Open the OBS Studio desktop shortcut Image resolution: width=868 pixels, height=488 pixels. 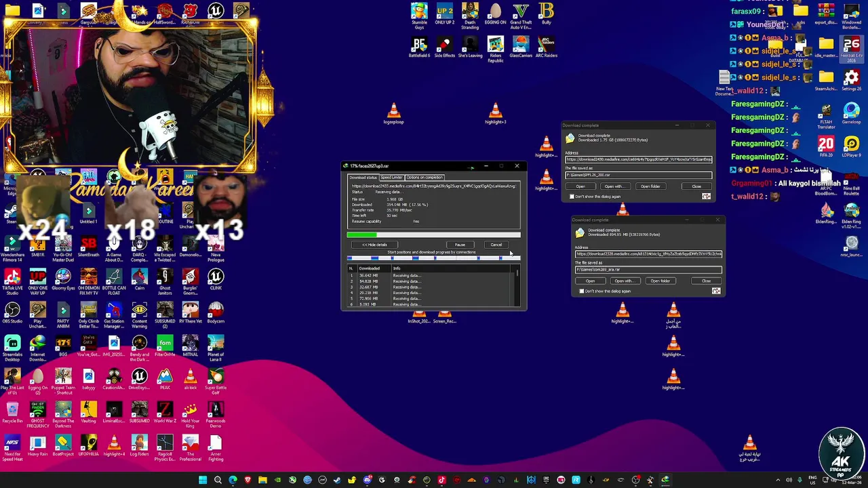tap(12, 312)
